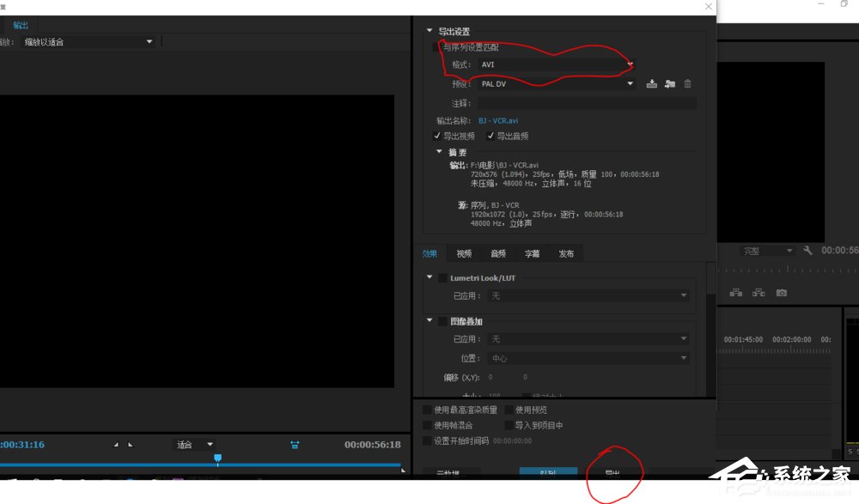Click the Import Preset folder icon
This screenshot has width=859, height=504.
(670, 83)
